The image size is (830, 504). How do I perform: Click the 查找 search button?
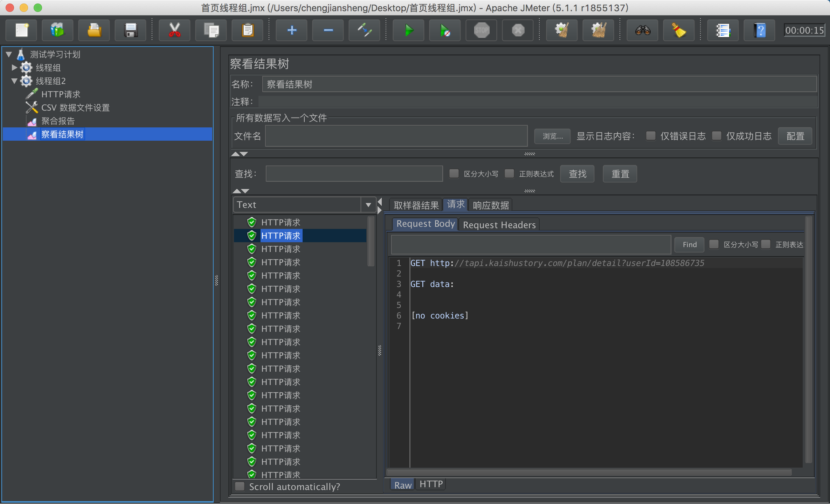point(577,174)
